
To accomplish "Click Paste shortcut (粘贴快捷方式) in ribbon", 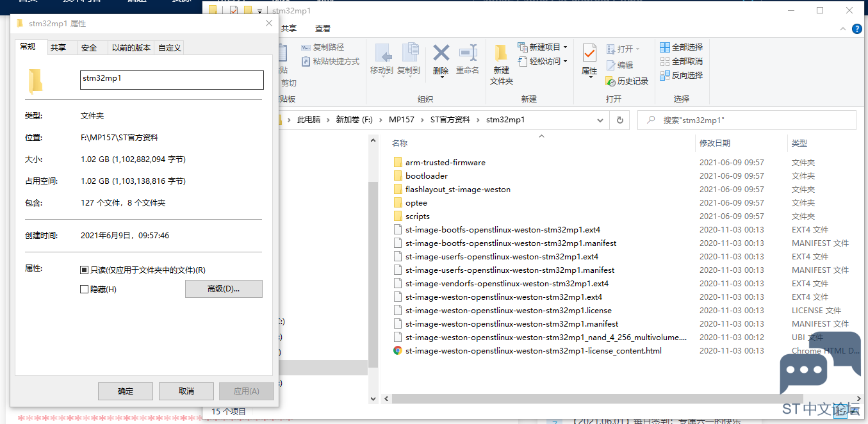I will (x=330, y=61).
